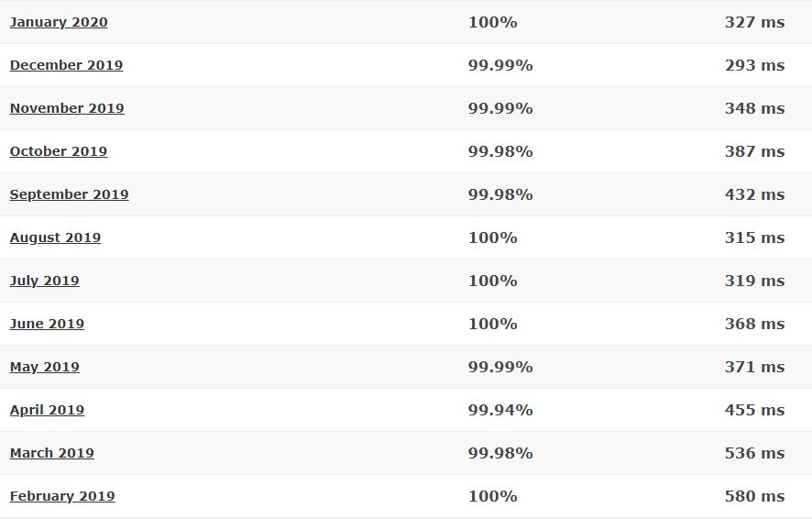Click October 2019's 99.98% uptime value

[x=500, y=151]
